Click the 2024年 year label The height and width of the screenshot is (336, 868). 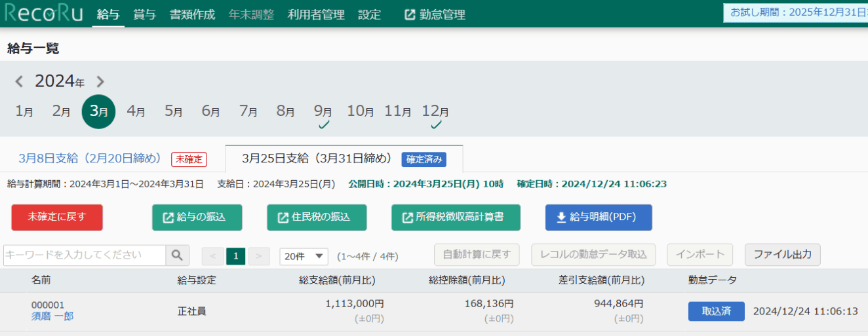pyautogui.click(x=60, y=82)
